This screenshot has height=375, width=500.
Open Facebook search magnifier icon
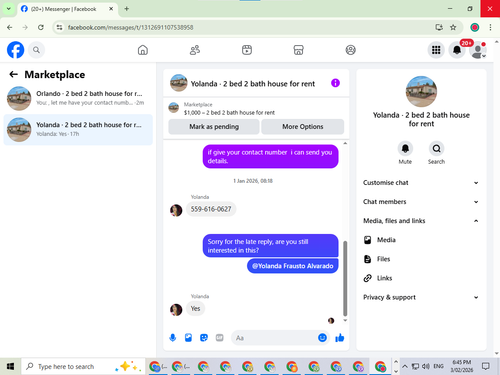(36, 50)
